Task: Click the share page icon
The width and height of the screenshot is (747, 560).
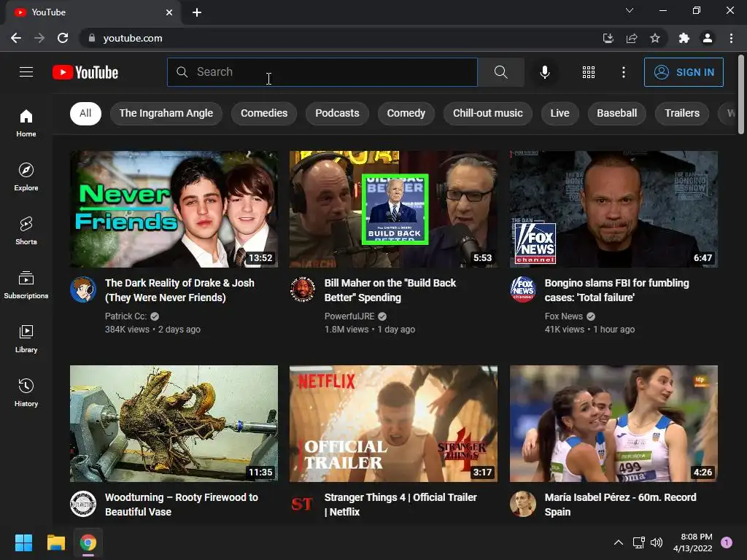Action: 632,38
